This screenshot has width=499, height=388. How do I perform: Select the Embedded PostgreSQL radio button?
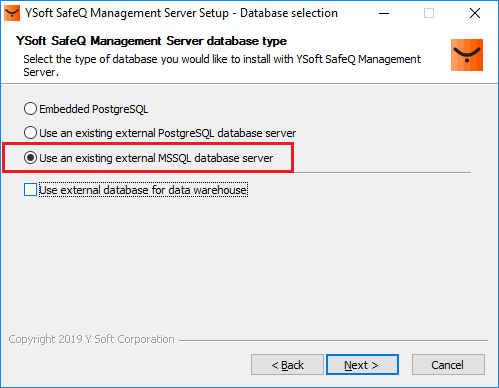[30, 109]
